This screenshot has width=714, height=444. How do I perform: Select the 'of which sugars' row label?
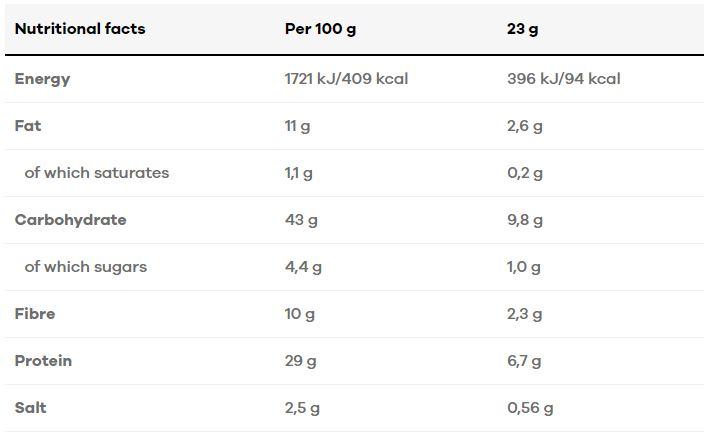86,267
